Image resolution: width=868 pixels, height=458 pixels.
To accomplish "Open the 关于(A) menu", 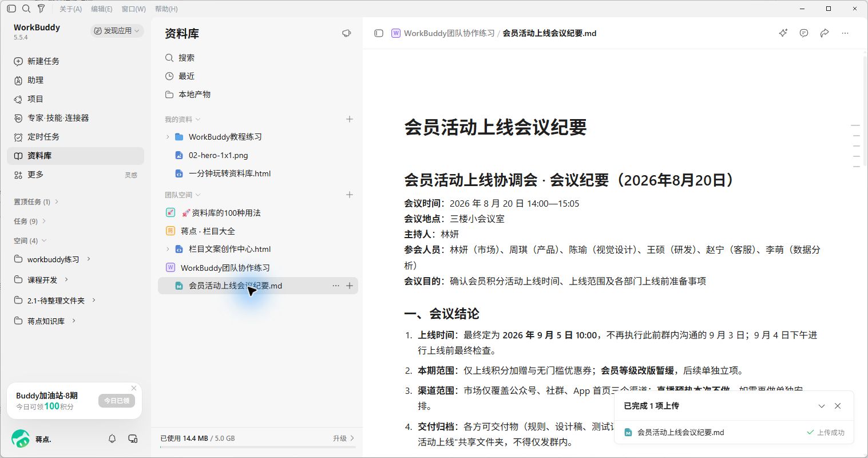I will (x=70, y=9).
